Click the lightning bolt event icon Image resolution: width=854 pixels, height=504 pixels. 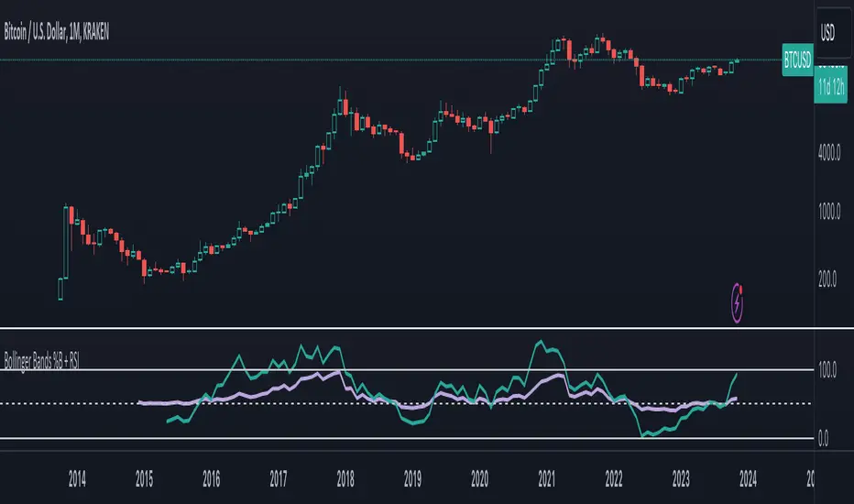[737, 303]
